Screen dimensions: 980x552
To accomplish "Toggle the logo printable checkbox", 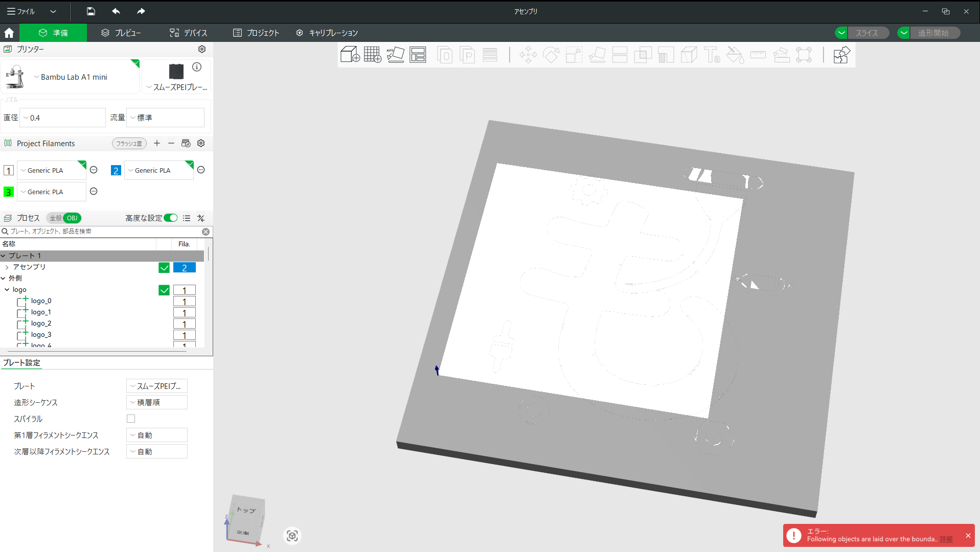I will tap(164, 290).
